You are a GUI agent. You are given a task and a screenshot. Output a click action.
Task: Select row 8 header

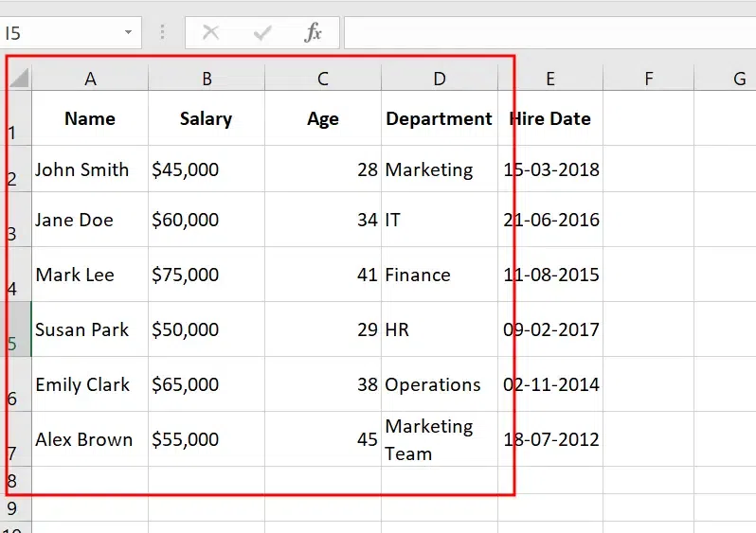pos(13,480)
